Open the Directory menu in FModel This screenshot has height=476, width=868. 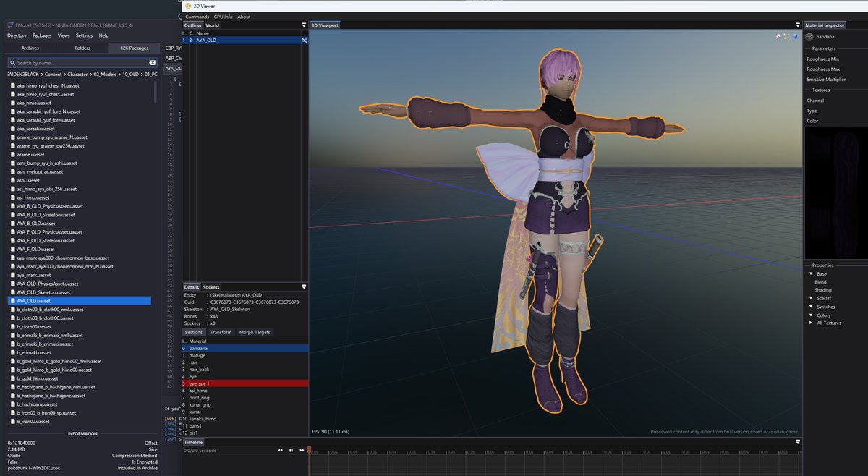click(x=17, y=35)
